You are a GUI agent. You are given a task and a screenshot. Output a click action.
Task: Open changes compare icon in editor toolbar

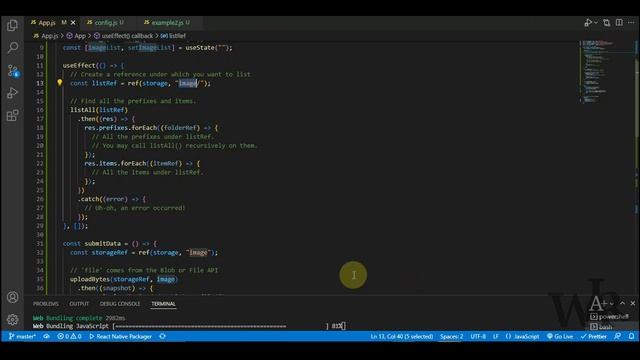607,22
